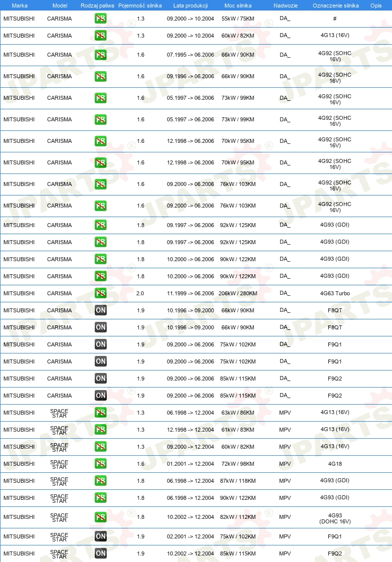
Task: Select the 11.1999 -> 06.2006 production years cell
Action: click(x=190, y=293)
